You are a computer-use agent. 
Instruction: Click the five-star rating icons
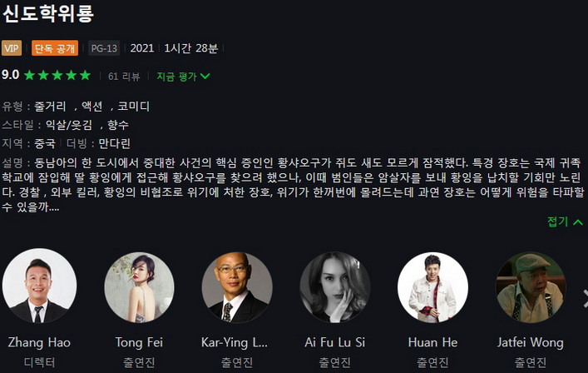coord(57,76)
